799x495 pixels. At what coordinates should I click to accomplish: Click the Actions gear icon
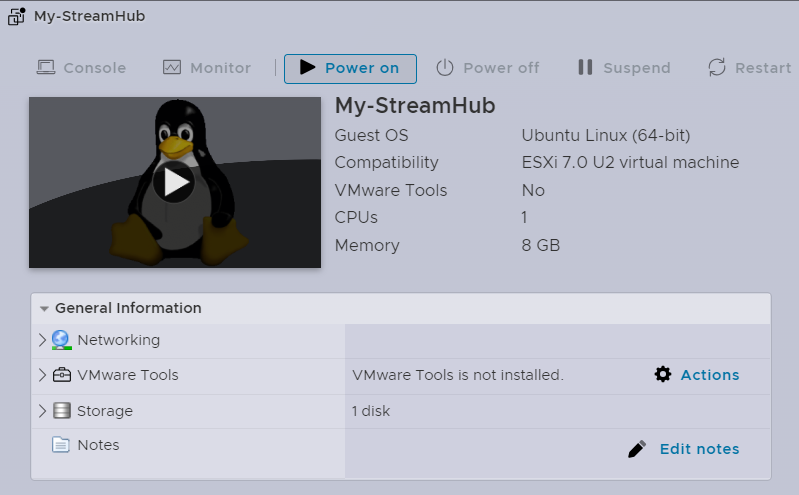(663, 375)
